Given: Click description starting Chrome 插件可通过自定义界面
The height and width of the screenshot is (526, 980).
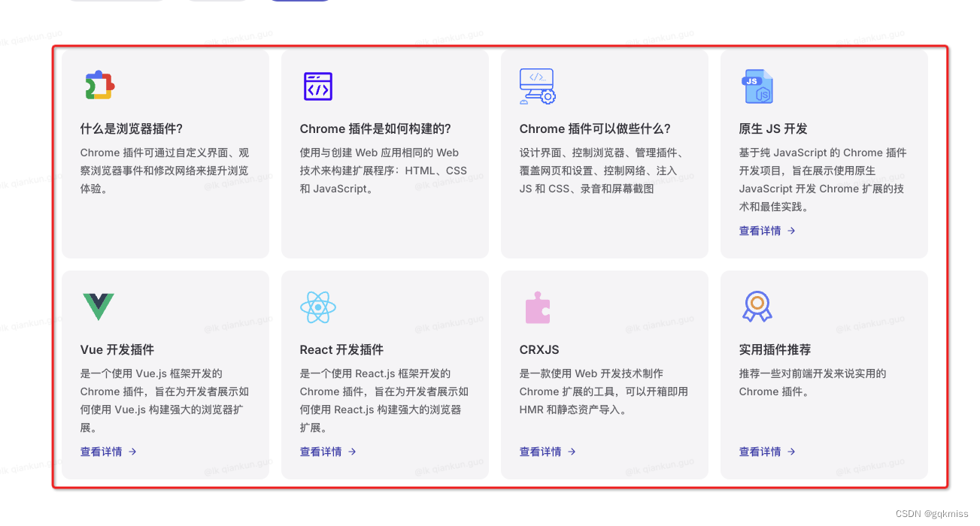Looking at the screenshot, I should pyautogui.click(x=165, y=171).
